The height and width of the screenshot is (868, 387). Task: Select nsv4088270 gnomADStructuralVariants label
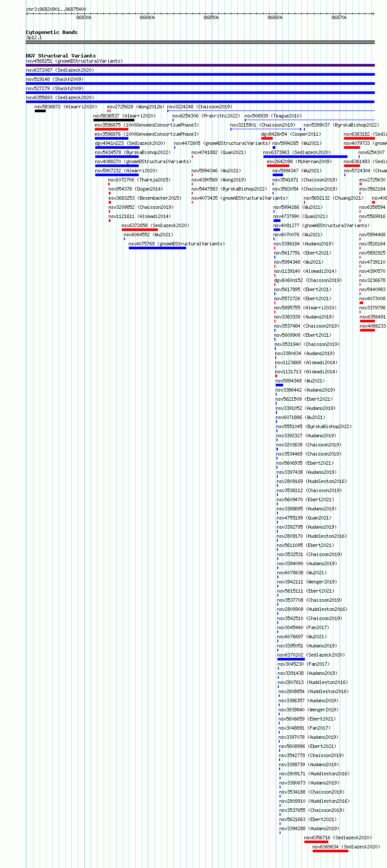tap(143, 161)
